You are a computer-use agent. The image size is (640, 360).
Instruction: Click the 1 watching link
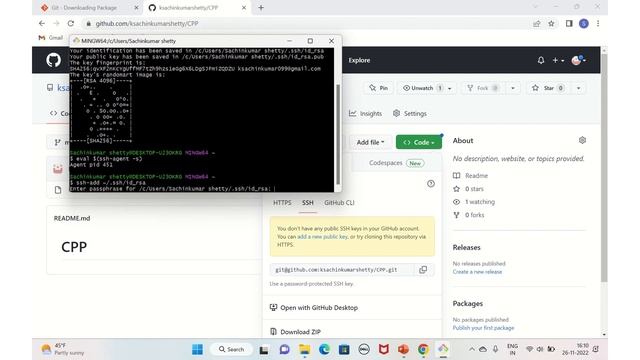[x=474, y=202]
